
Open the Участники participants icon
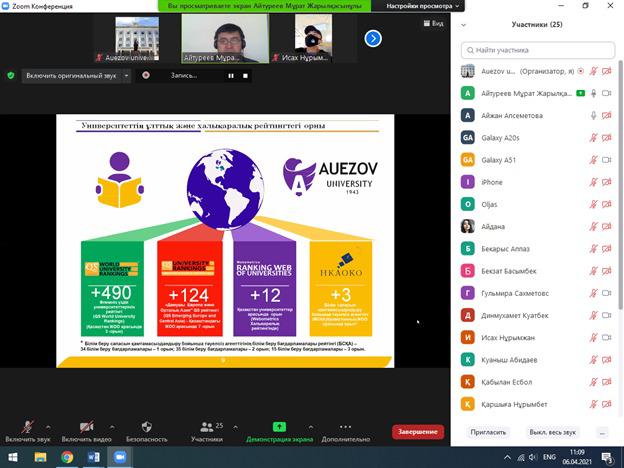(x=207, y=427)
